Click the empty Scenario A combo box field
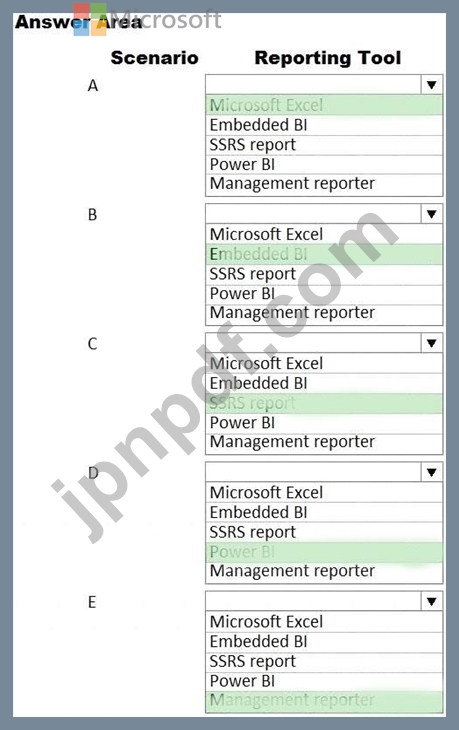The height and width of the screenshot is (730, 459). pyautogui.click(x=314, y=85)
